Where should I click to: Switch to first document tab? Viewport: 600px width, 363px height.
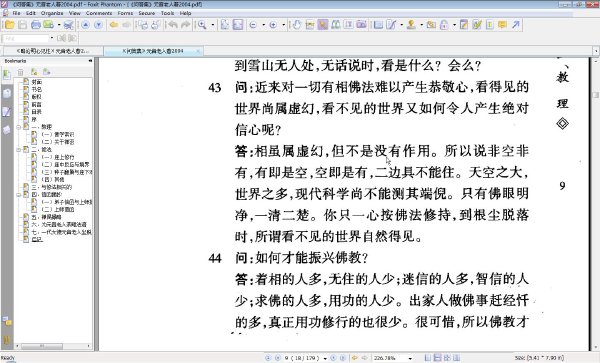point(53,51)
